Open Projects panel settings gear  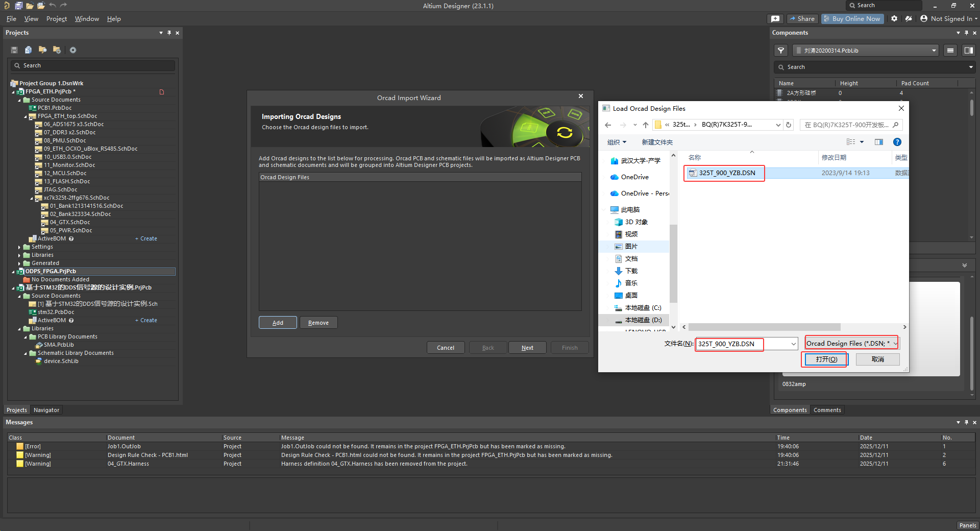[73, 50]
